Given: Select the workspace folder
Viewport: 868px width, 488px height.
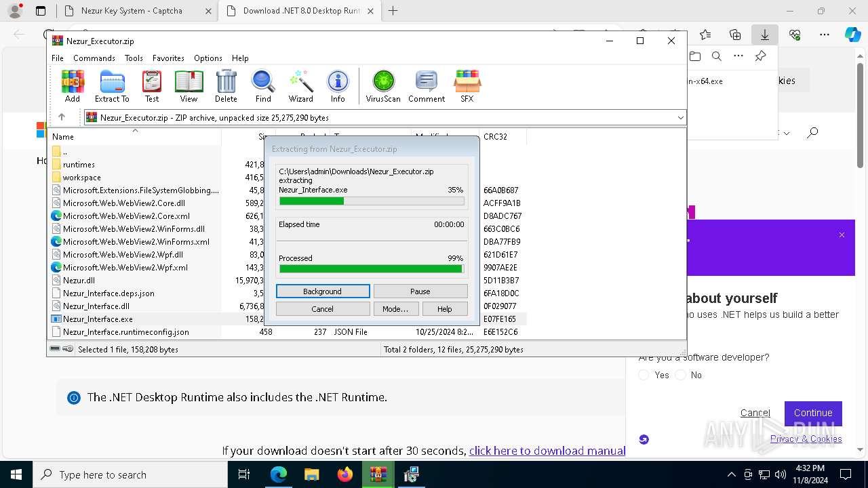Looking at the screenshot, I should 81,178.
